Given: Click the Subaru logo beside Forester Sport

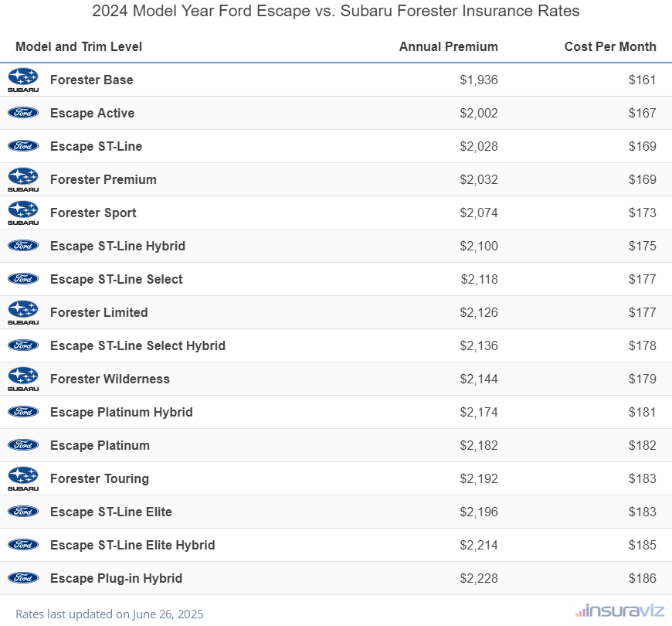Looking at the screenshot, I should pos(23,213).
